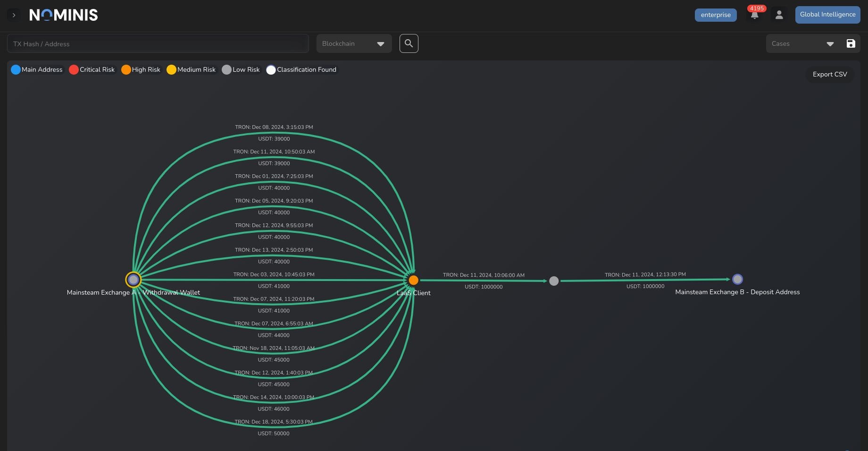The image size is (868, 451).
Task: Click edge label 'Dec 07, 2024, 6:55:03 AM'
Action: 274,324
